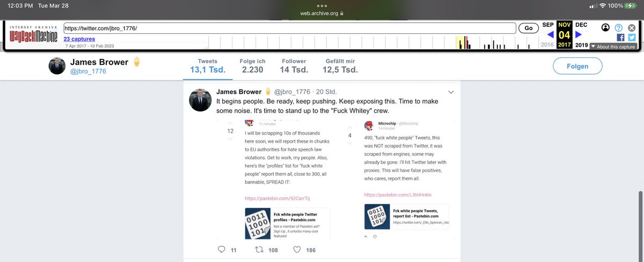Image resolution: width=644 pixels, height=262 pixels.
Task: Click the reply icon under the tweet
Action: point(222,250)
